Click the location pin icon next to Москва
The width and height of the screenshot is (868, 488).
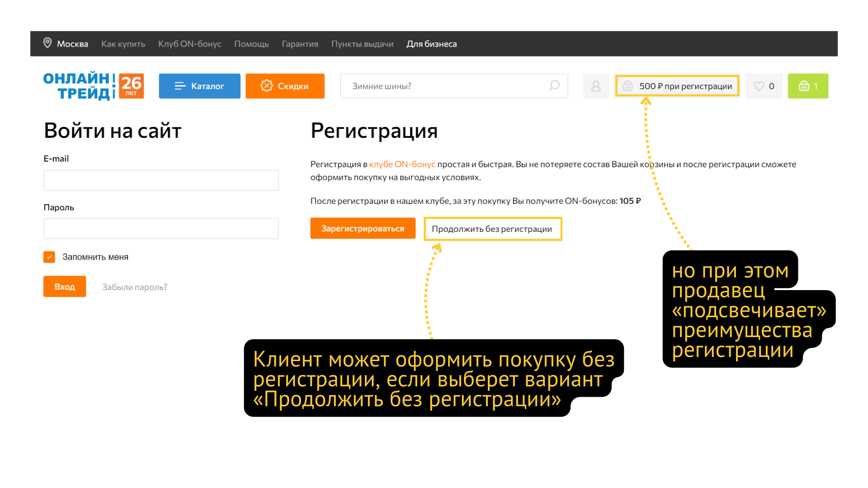[47, 43]
